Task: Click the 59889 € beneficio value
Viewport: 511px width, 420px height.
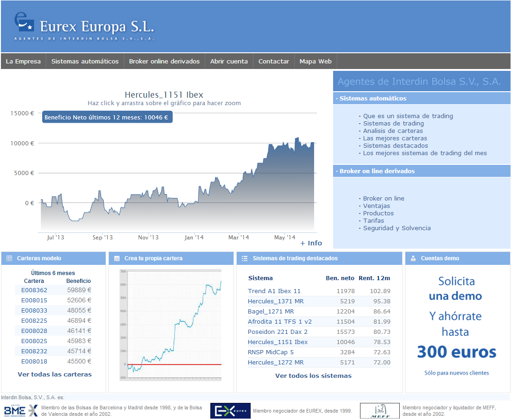Action: click(x=79, y=290)
